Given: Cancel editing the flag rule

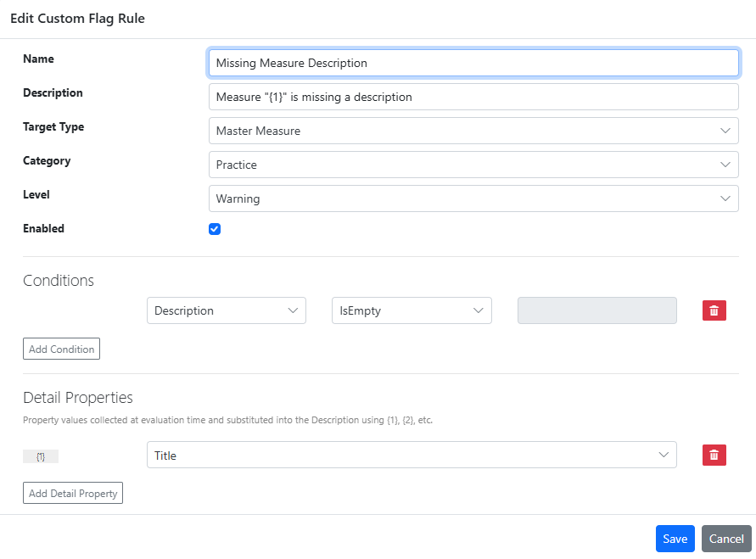Looking at the screenshot, I should coord(726,539).
